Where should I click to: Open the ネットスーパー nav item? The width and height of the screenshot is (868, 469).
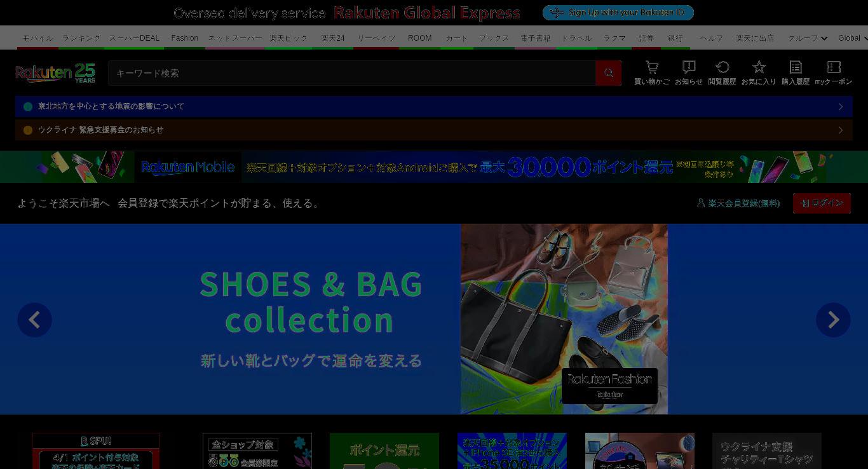[x=235, y=38]
